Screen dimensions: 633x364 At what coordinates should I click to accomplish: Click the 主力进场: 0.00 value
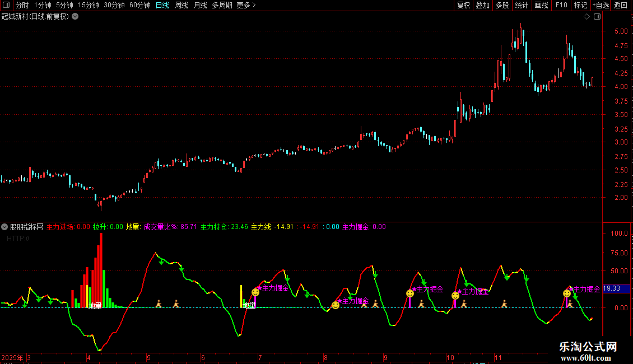point(68,227)
